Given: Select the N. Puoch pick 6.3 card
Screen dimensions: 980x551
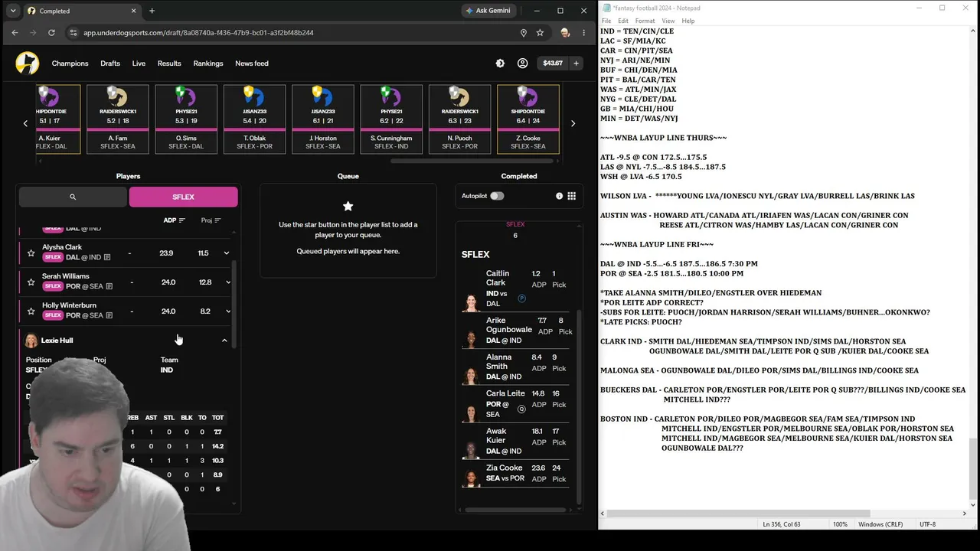Looking at the screenshot, I should [459, 119].
